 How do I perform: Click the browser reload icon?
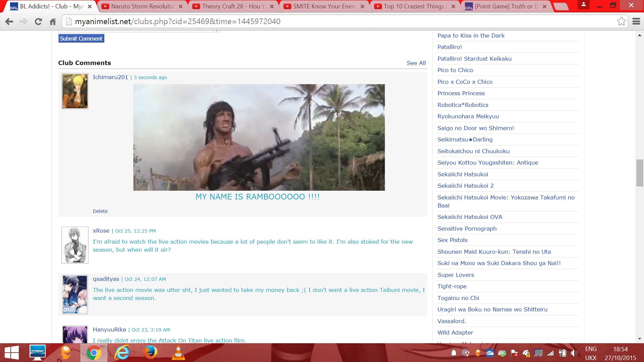38,21
